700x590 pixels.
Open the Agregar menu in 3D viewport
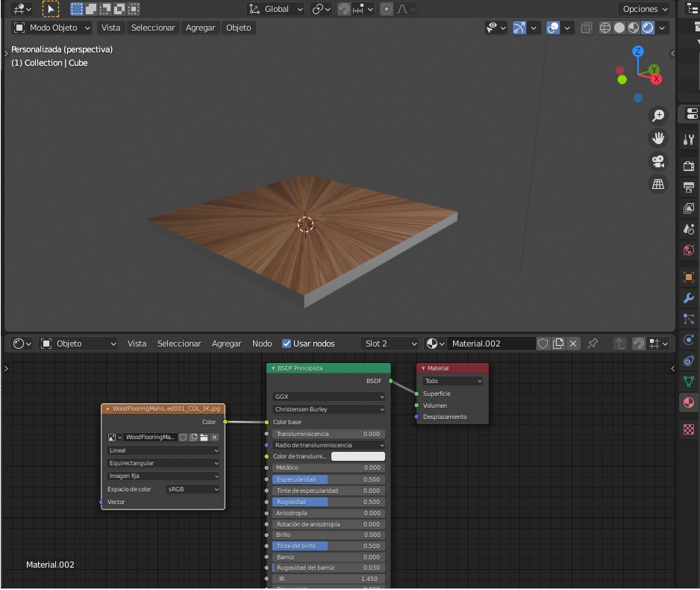click(x=200, y=28)
